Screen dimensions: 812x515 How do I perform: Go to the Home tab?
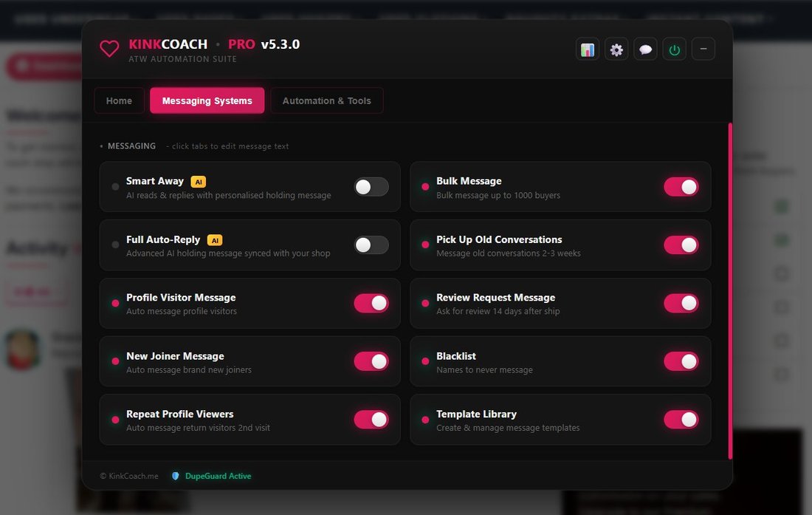[119, 100]
